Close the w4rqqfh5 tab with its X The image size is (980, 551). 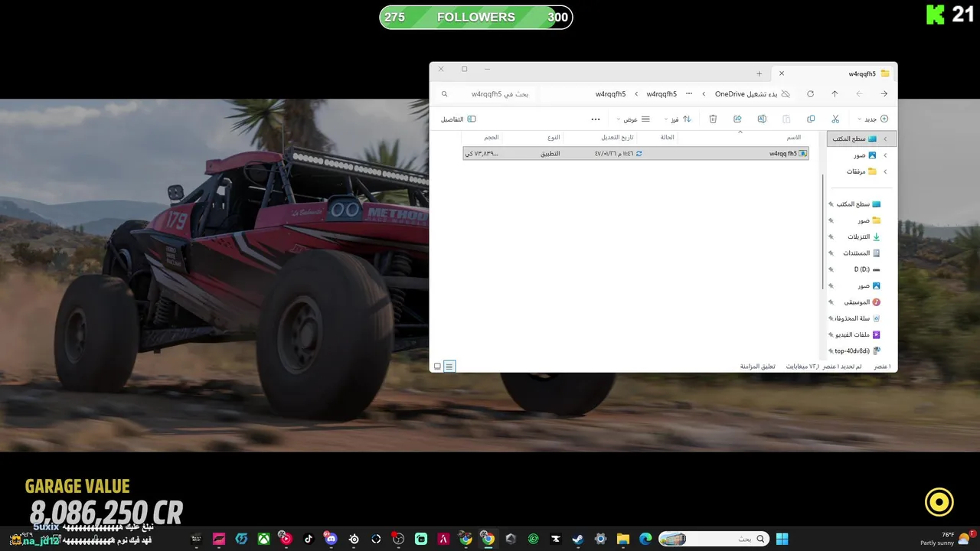click(x=781, y=73)
